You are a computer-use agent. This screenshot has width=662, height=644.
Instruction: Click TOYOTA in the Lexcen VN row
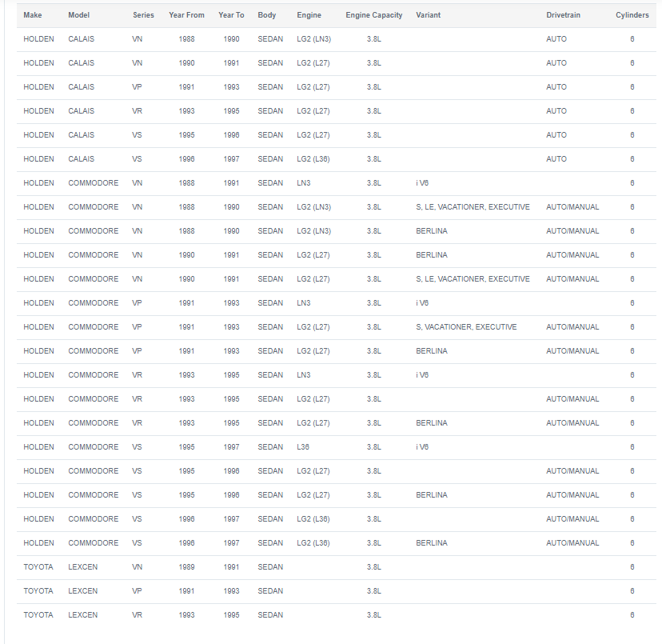coord(38,567)
